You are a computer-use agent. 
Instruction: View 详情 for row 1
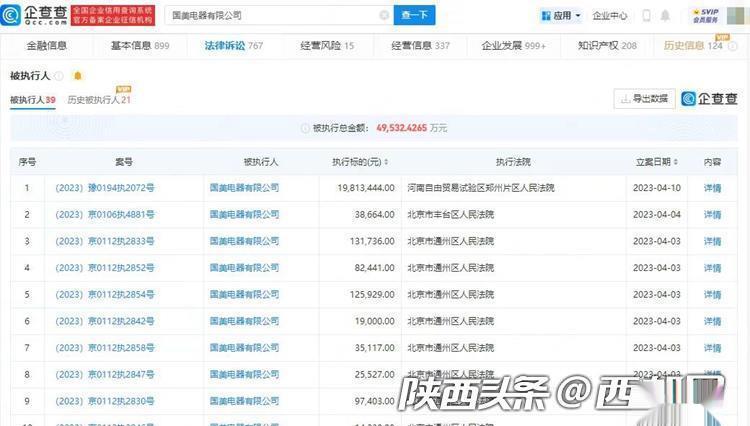712,188
